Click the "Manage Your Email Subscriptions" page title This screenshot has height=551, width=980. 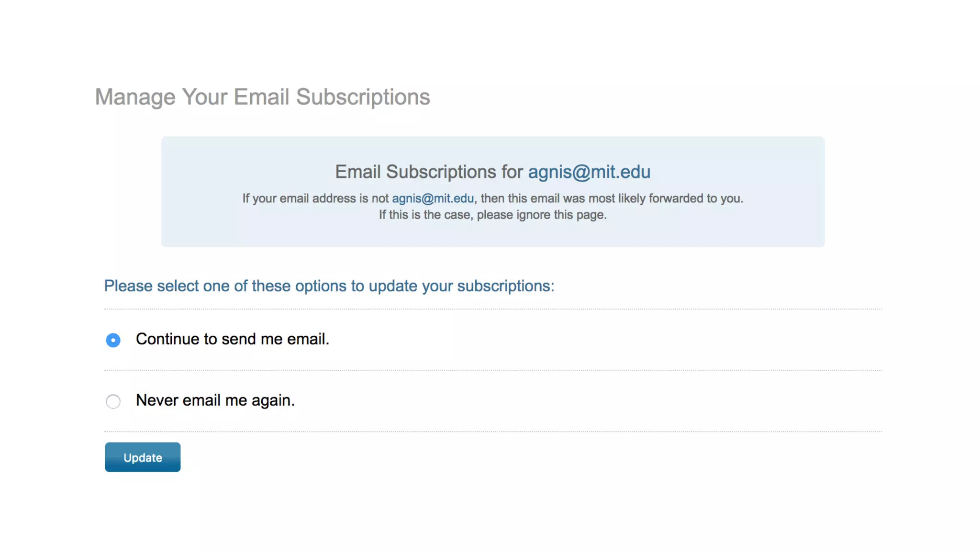(x=262, y=97)
